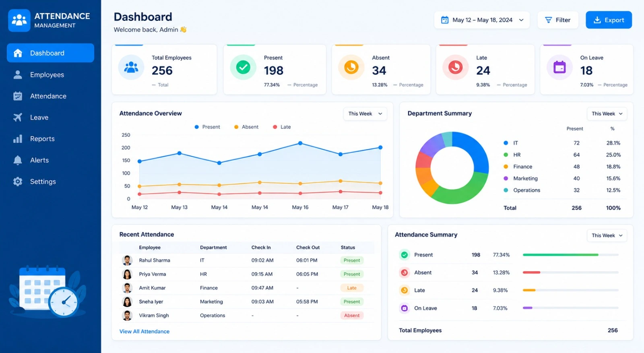
Task: Click Priya Verma's avatar
Action: click(127, 274)
